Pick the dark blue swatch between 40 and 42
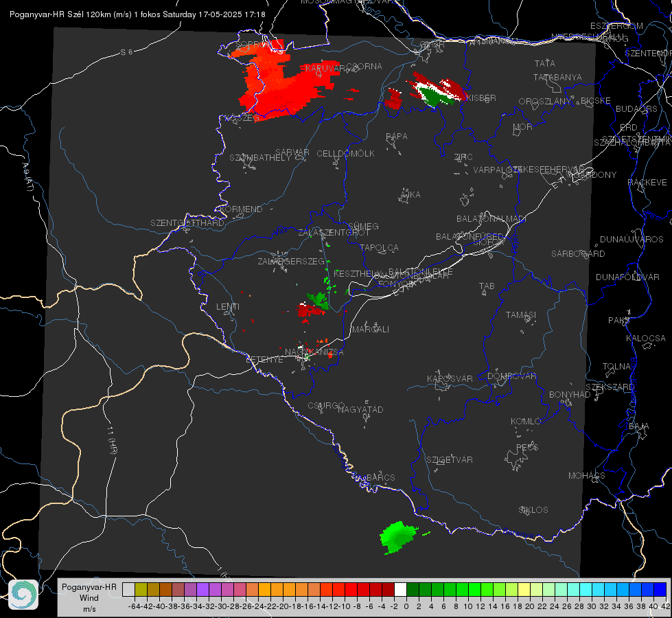 [660, 590]
